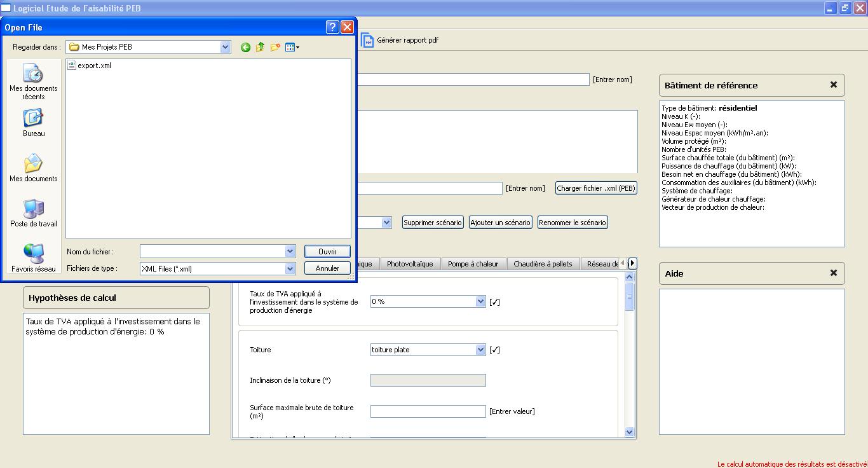
Task: Click the Ouvrir button
Action: point(327,251)
